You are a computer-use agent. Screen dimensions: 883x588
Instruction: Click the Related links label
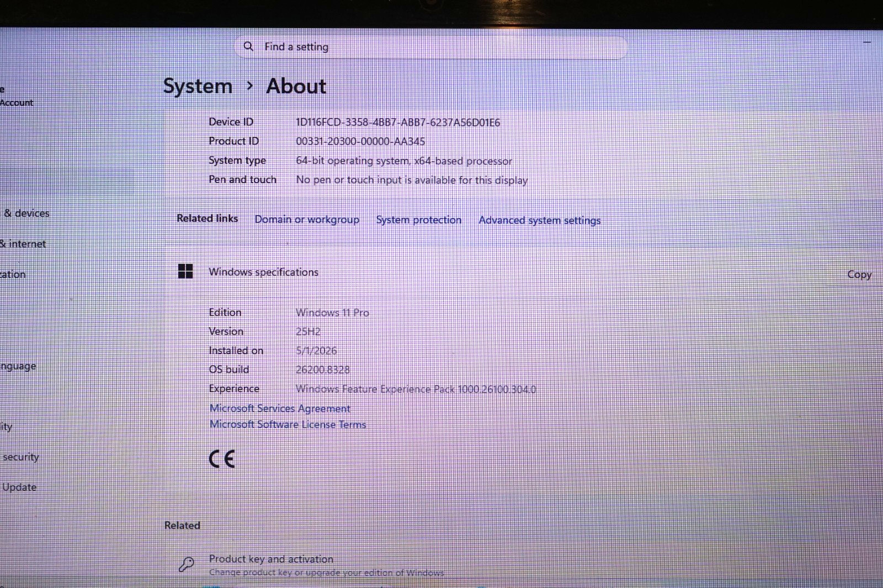pos(207,218)
